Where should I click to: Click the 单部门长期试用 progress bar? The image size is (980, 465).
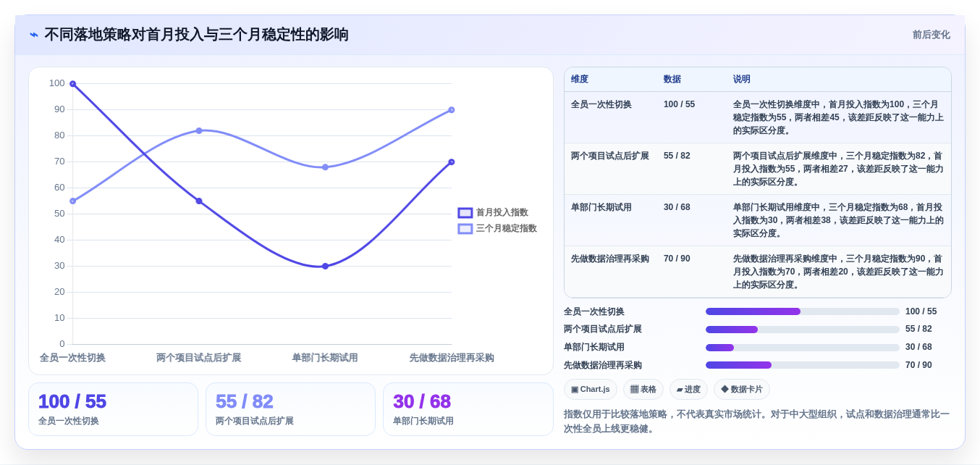[x=803, y=348]
